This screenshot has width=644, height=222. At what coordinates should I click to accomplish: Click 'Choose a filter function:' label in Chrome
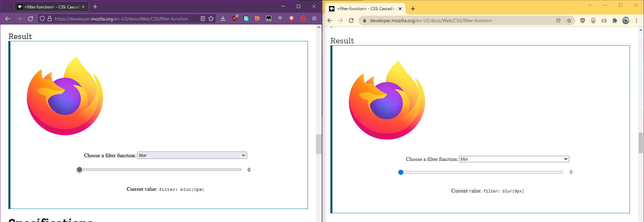point(432,159)
